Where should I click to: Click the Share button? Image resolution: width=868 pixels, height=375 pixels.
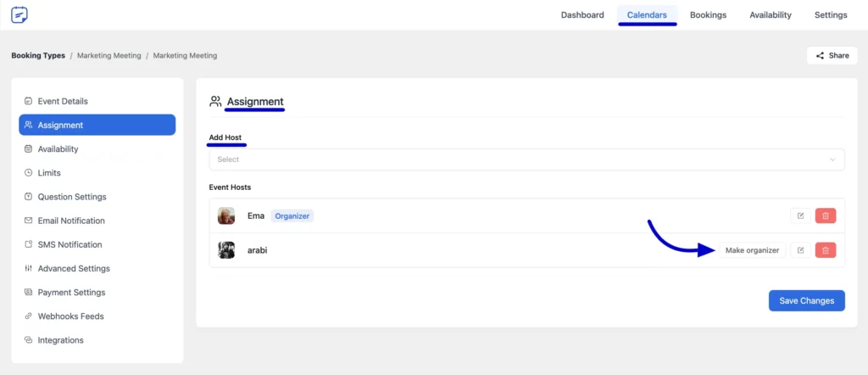click(832, 56)
